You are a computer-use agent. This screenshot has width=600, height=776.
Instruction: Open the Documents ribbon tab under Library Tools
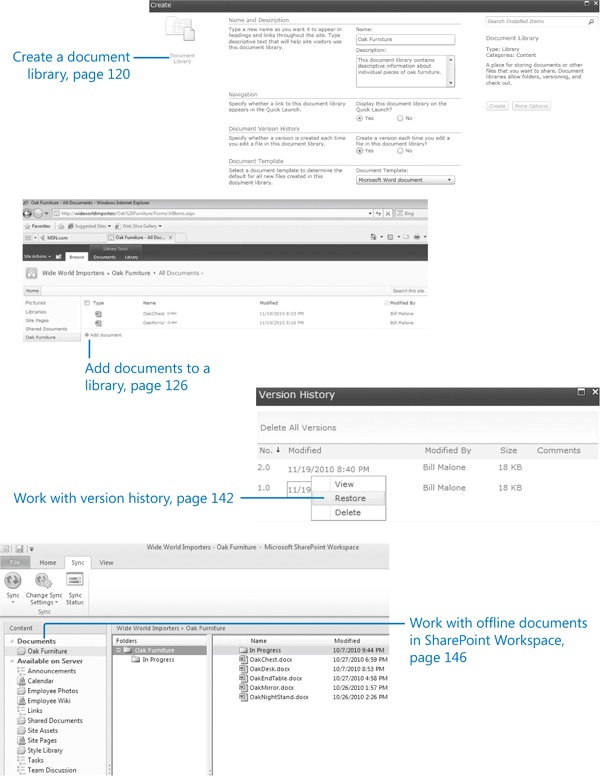[104, 257]
